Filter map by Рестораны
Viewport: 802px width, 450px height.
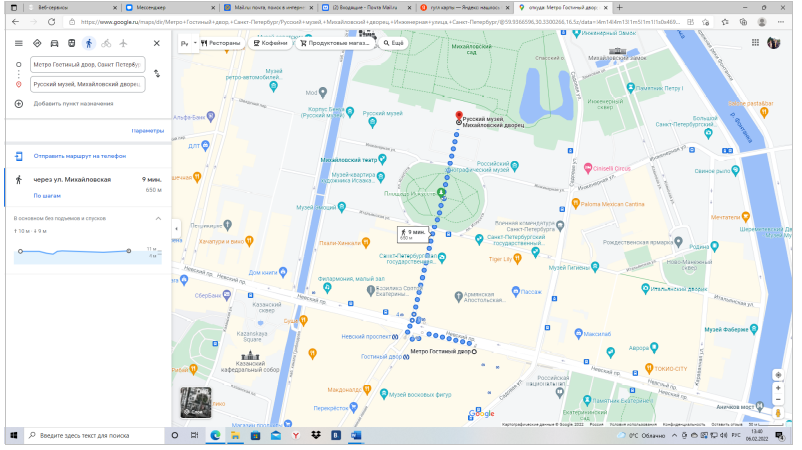click(x=221, y=43)
